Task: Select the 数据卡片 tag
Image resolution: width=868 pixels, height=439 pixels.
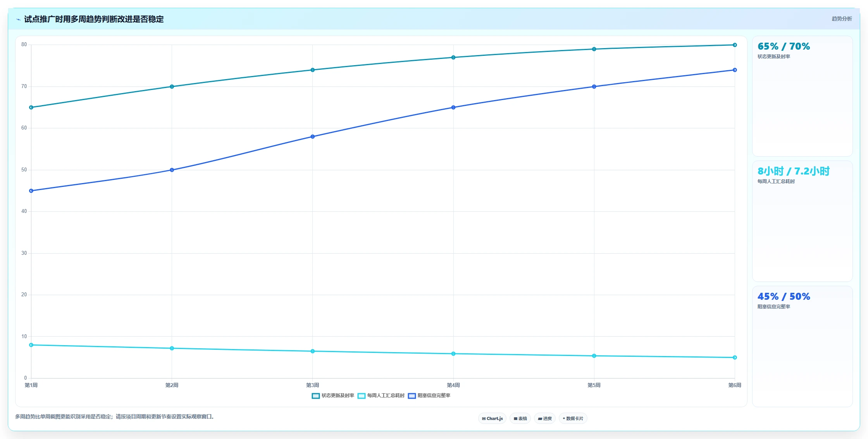Action: [x=573, y=418]
